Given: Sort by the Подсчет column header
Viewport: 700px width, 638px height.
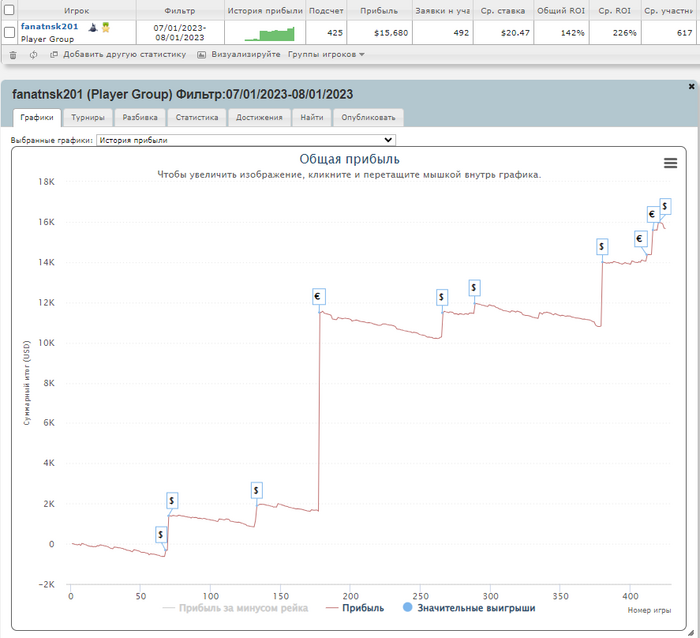Looking at the screenshot, I should tap(326, 10).
